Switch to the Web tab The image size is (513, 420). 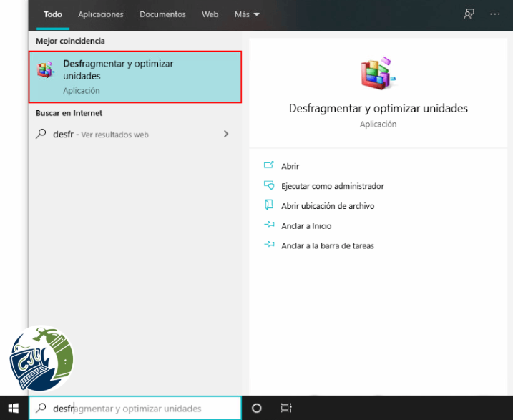click(210, 14)
